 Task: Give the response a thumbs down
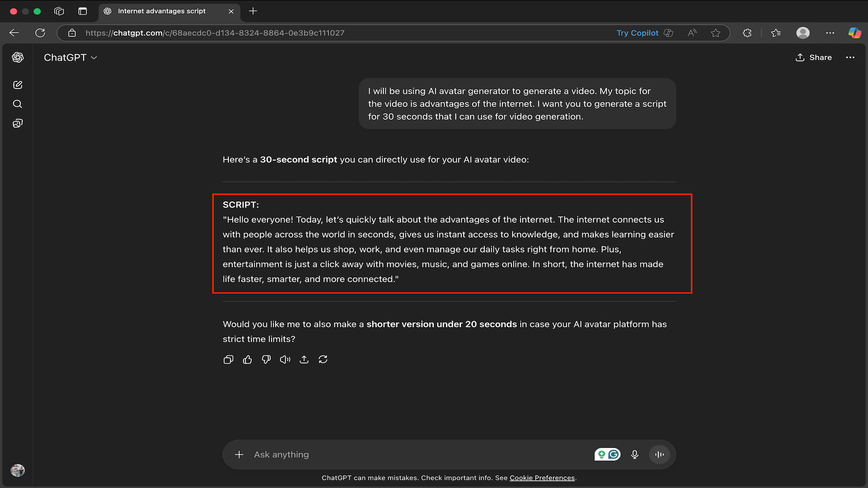pyautogui.click(x=266, y=360)
